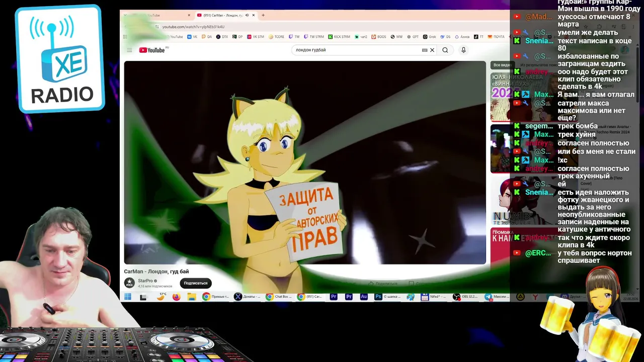Open the MW bookmark
The height and width of the screenshot is (362, 644).
(396, 37)
